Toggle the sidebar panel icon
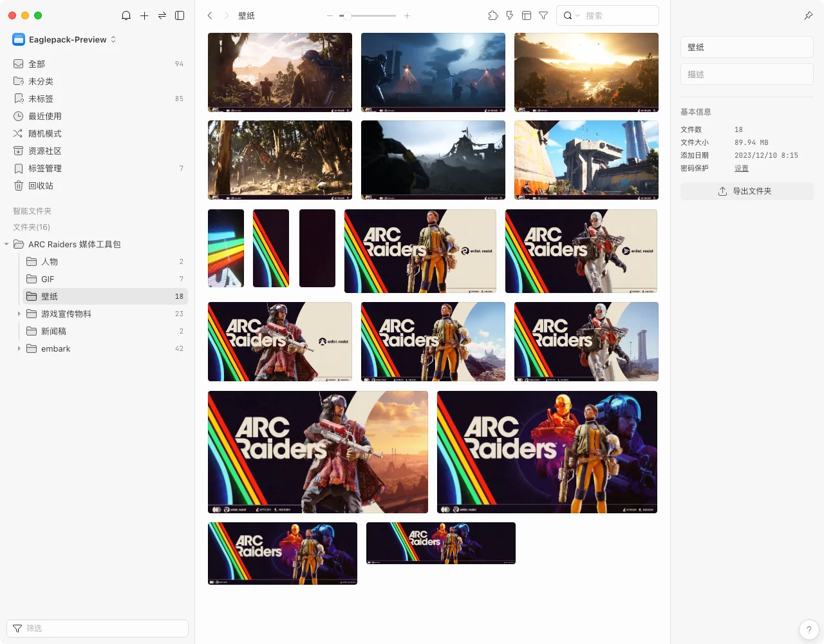The height and width of the screenshot is (644, 824). point(180,15)
